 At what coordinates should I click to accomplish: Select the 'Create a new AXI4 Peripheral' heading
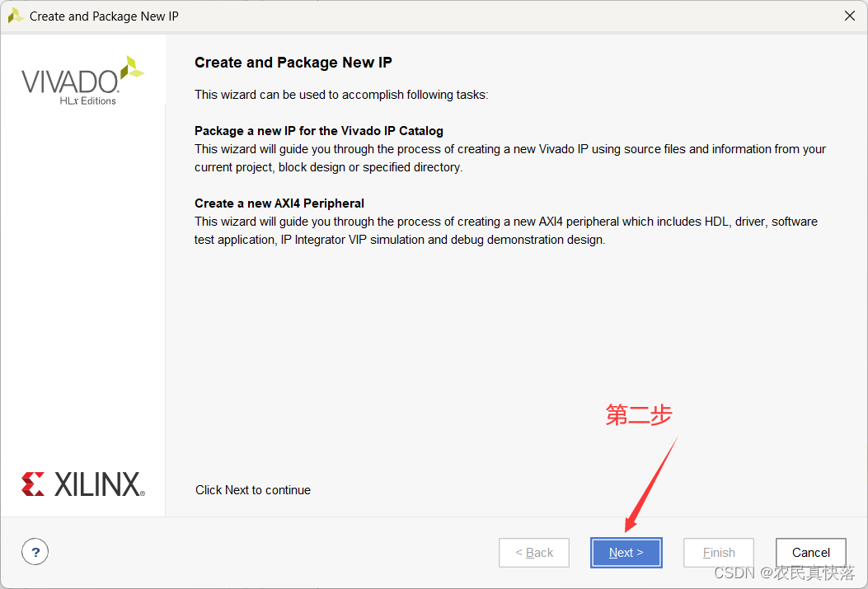click(279, 203)
